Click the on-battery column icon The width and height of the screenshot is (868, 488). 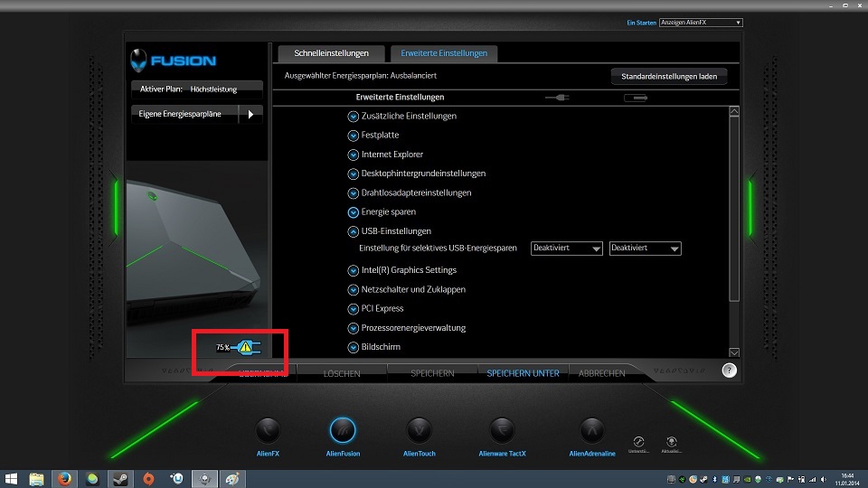[636, 98]
